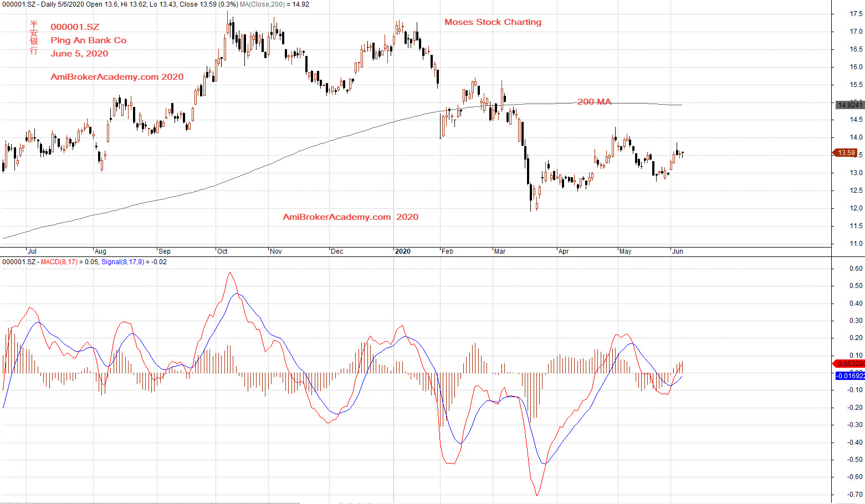Click the 12.5 price axis label

point(856,191)
